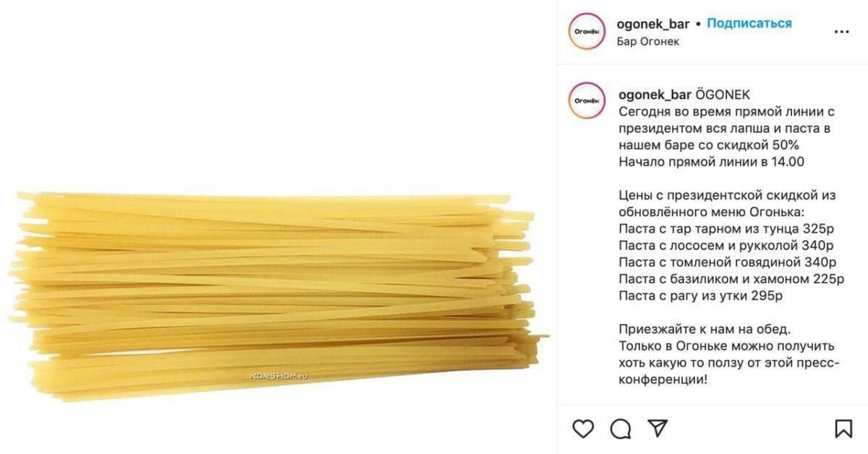Open the ogonek_bar username in the header
Screen dimensions: 868x454
[x=653, y=24]
